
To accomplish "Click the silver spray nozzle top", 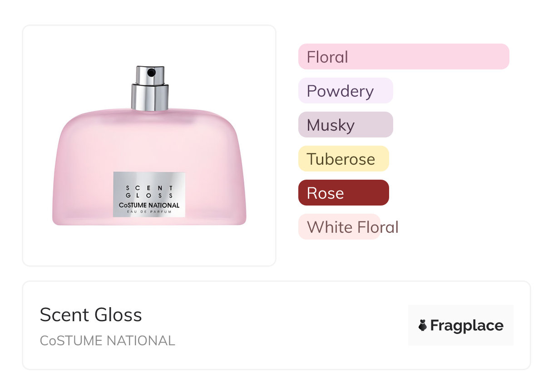I will [x=149, y=74].
